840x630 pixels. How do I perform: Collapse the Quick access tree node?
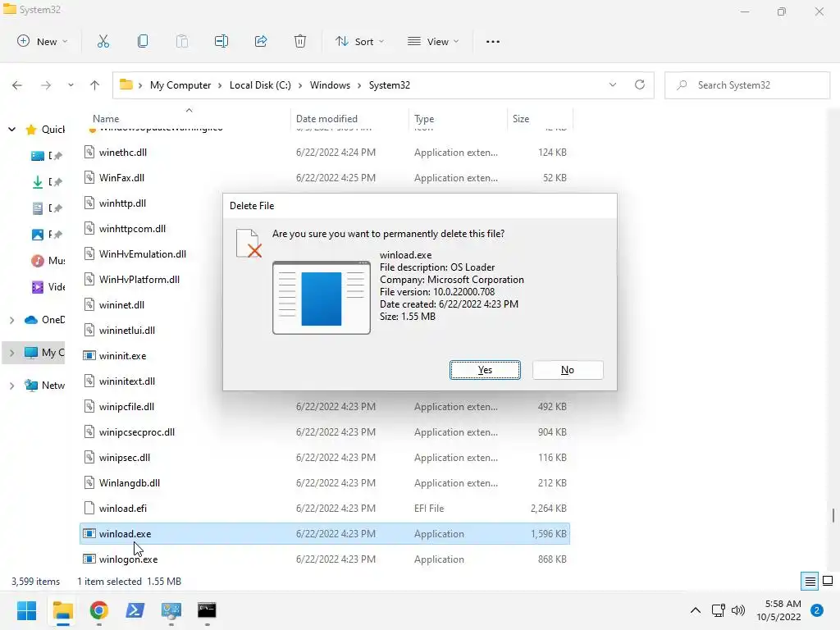[x=11, y=129]
